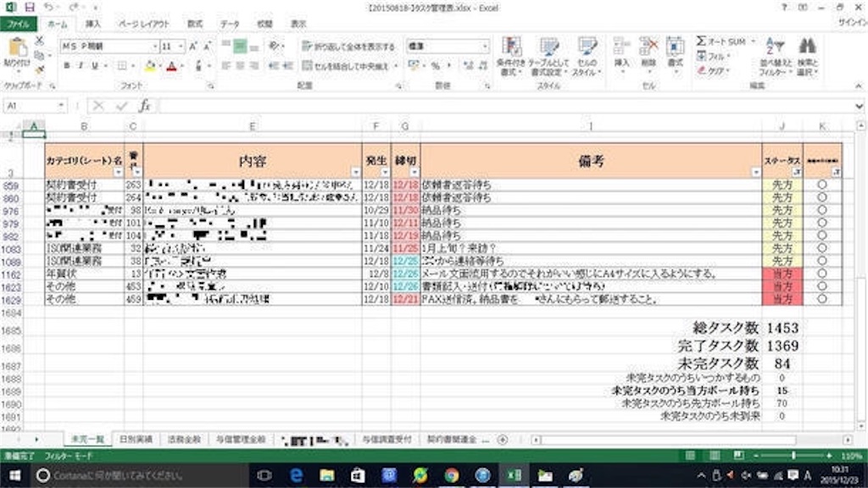Image resolution: width=868 pixels, height=488 pixels.
Task: Click the Percent Style icon
Action: point(436,66)
